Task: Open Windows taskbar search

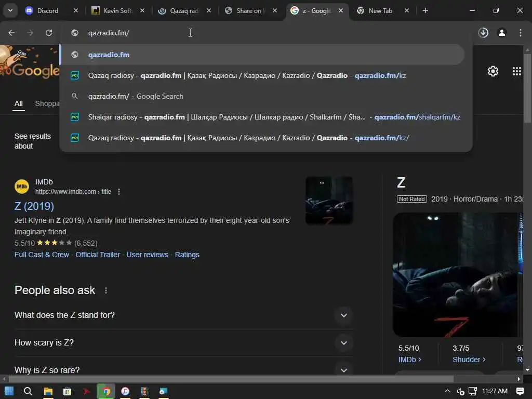Action: tap(28, 391)
